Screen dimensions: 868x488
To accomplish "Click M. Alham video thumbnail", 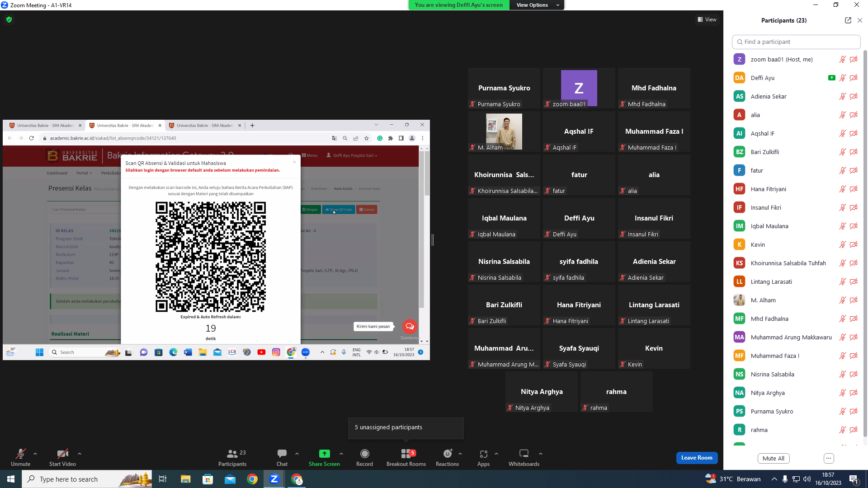I will point(504,131).
